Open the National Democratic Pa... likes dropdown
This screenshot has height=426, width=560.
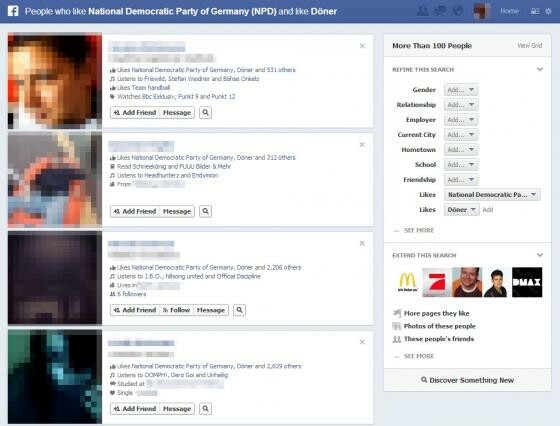(x=492, y=195)
